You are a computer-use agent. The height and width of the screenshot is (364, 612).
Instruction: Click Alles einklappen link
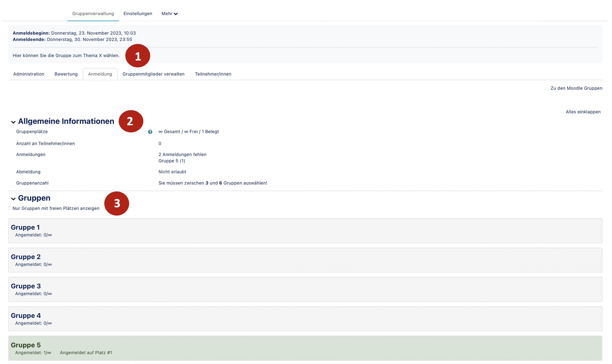click(x=583, y=112)
